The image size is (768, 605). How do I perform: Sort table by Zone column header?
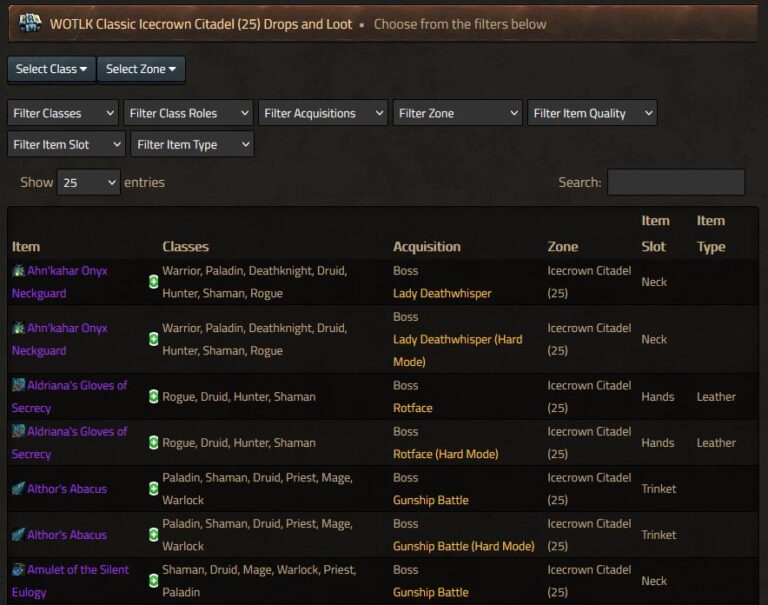click(563, 246)
